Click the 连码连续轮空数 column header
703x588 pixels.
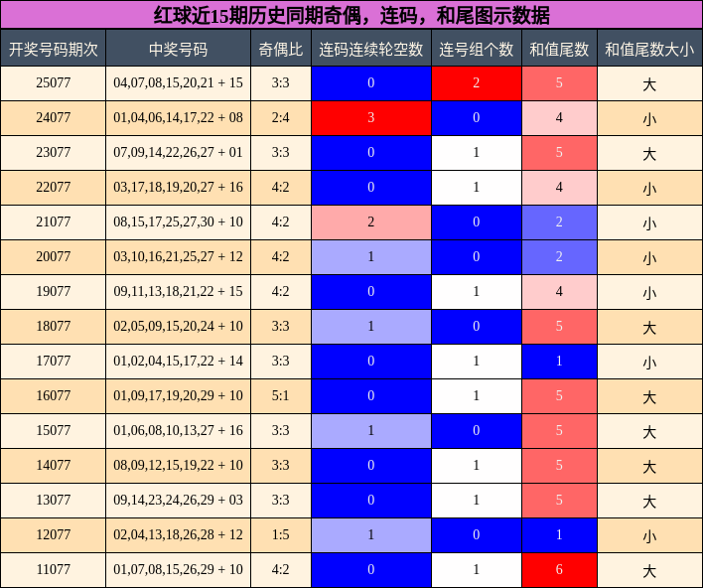click(x=371, y=49)
